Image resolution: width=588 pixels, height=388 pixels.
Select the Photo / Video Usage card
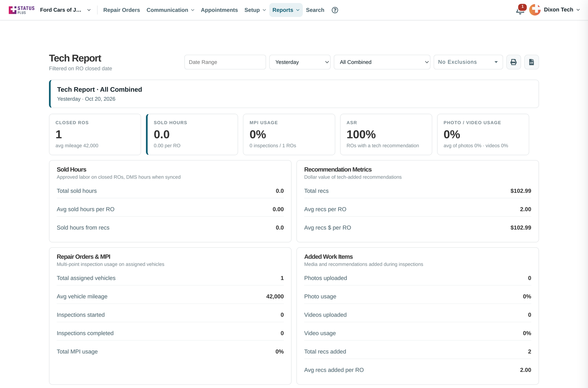point(483,134)
